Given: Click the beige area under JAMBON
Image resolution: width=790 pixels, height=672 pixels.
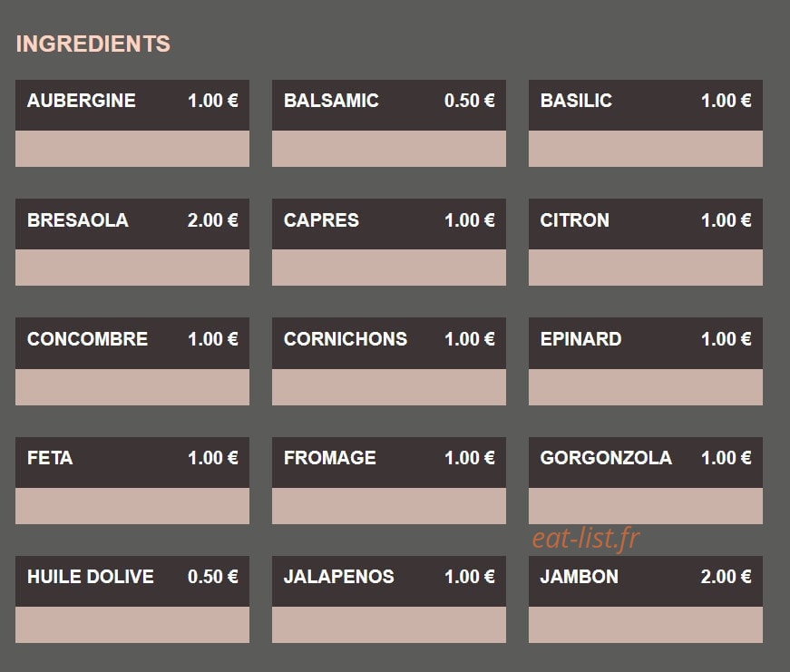Looking at the screenshot, I should 646,625.
